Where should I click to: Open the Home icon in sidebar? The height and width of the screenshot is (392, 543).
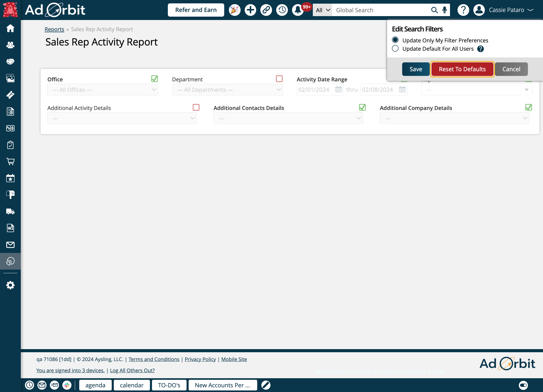10,28
